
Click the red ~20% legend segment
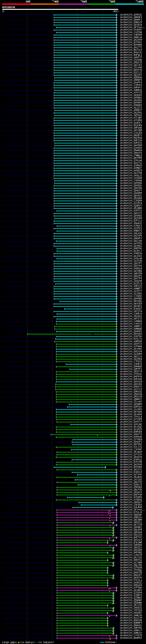pyautogui.click(x=16, y=4)
